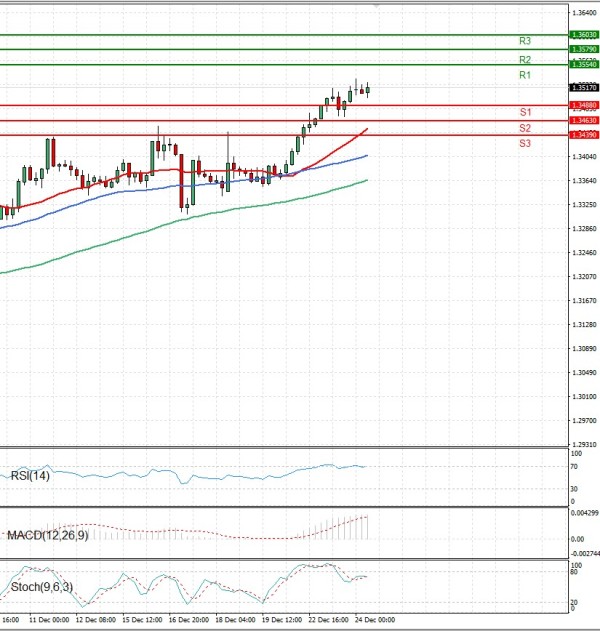Click the 1.36030 green price tag
Image resolution: width=600 pixels, height=631 pixels.
(x=584, y=34)
